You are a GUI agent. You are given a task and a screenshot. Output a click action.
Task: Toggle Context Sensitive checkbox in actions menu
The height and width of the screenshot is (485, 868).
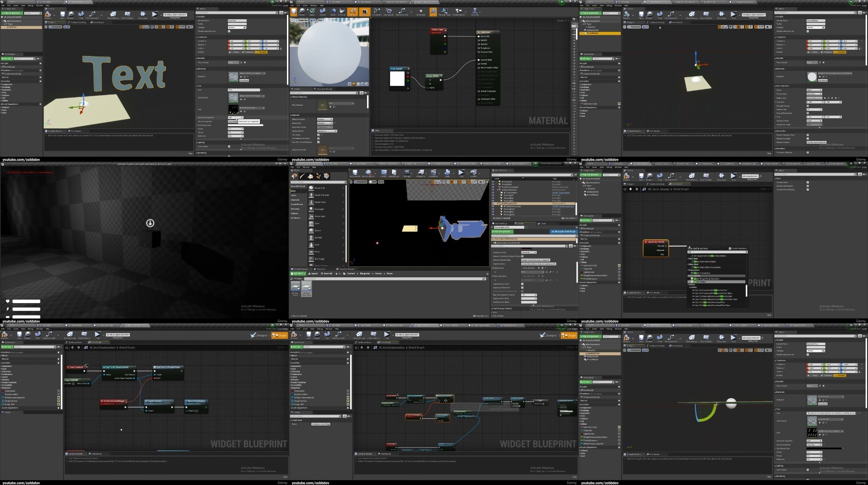tap(730, 249)
